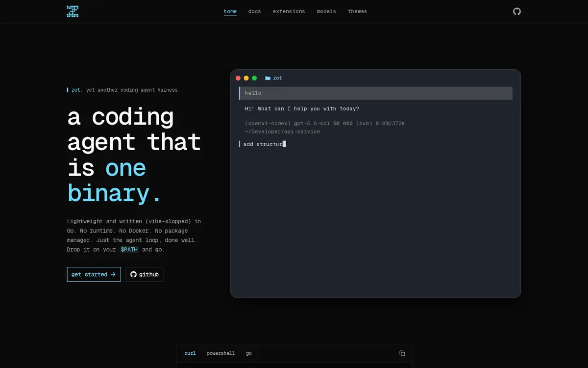Click the 'one binary.' headline text
This screenshot has height=368, width=588.
pyautogui.click(x=114, y=181)
